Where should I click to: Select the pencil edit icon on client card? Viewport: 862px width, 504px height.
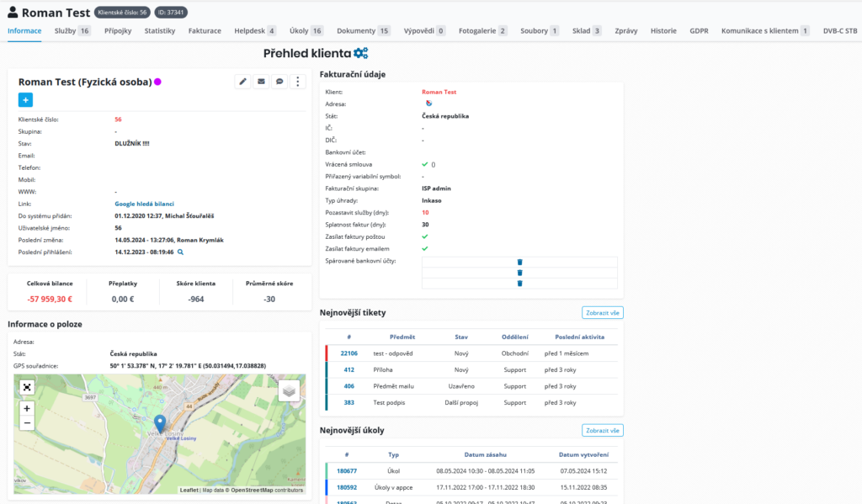point(242,82)
